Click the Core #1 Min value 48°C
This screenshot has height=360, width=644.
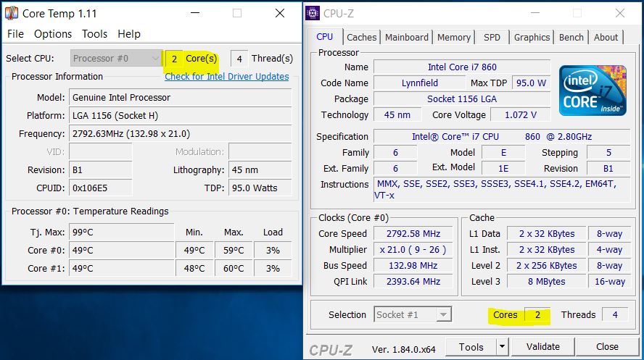tap(194, 269)
